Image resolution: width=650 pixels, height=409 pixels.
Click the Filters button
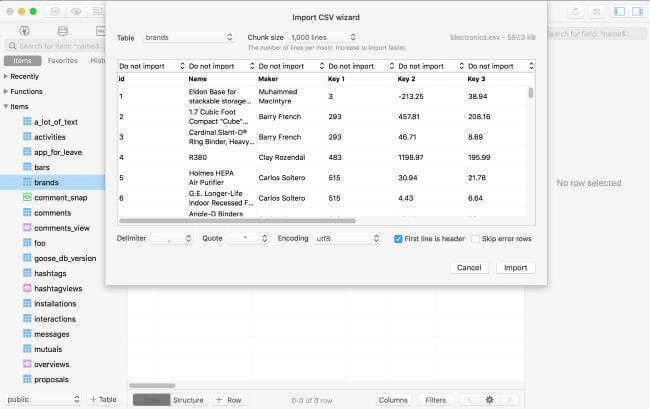pos(436,400)
